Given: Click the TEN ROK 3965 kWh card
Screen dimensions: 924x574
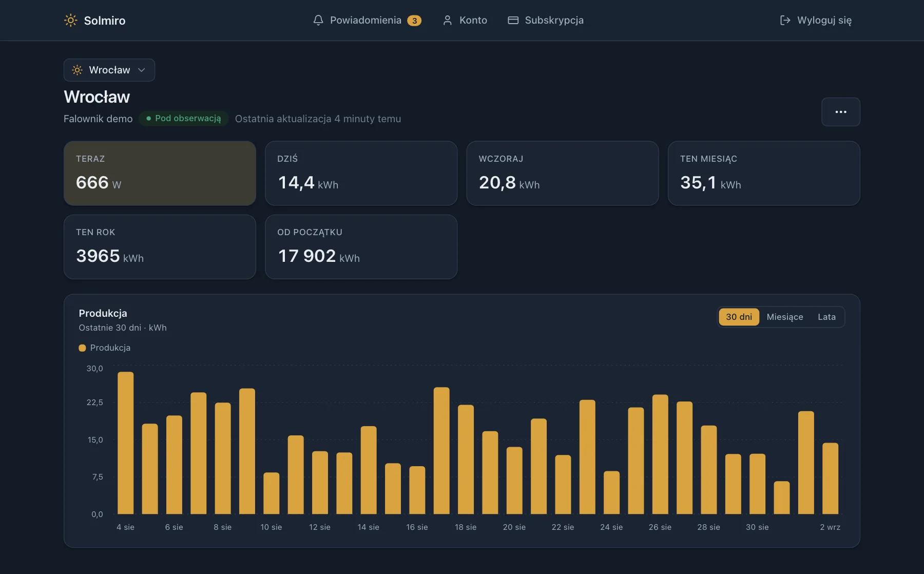Looking at the screenshot, I should (x=160, y=247).
